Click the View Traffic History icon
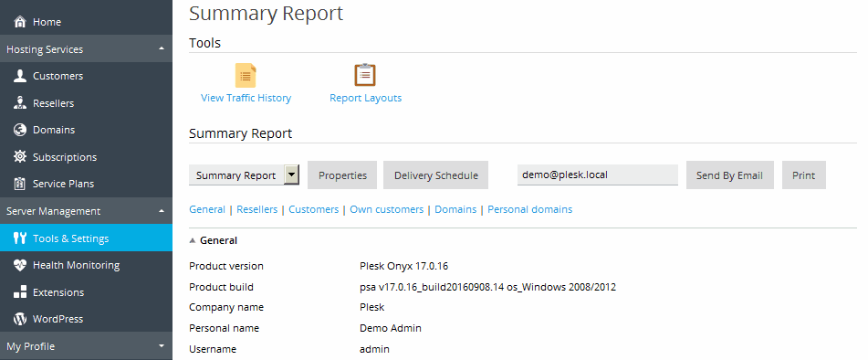Viewport: 868px width, 360px height. [x=246, y=75]
